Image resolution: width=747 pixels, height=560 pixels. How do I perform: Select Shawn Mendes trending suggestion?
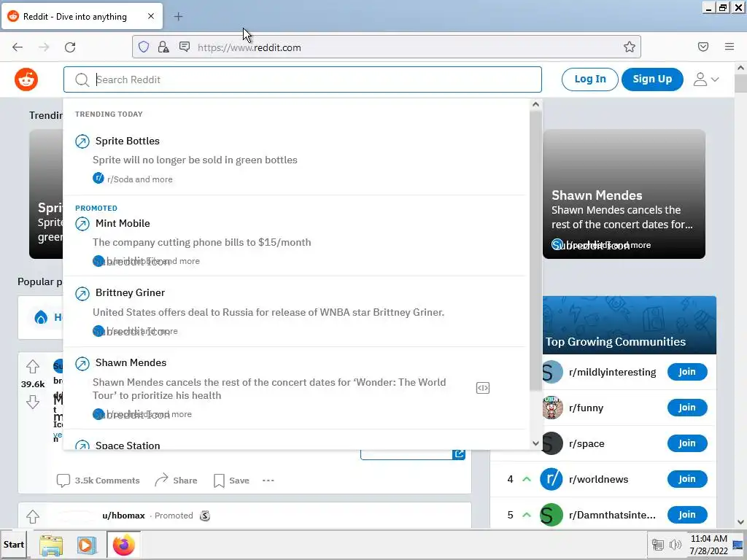click(295, 388)
